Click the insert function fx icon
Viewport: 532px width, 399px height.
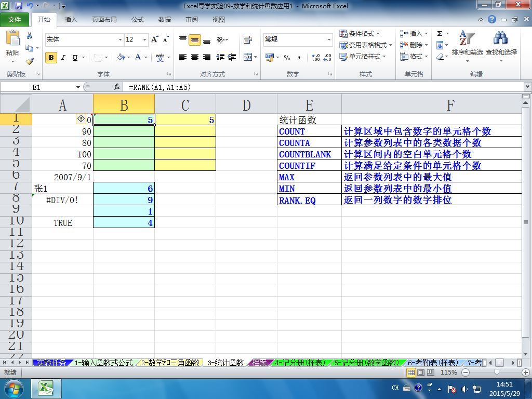click(x=117, y=87)
